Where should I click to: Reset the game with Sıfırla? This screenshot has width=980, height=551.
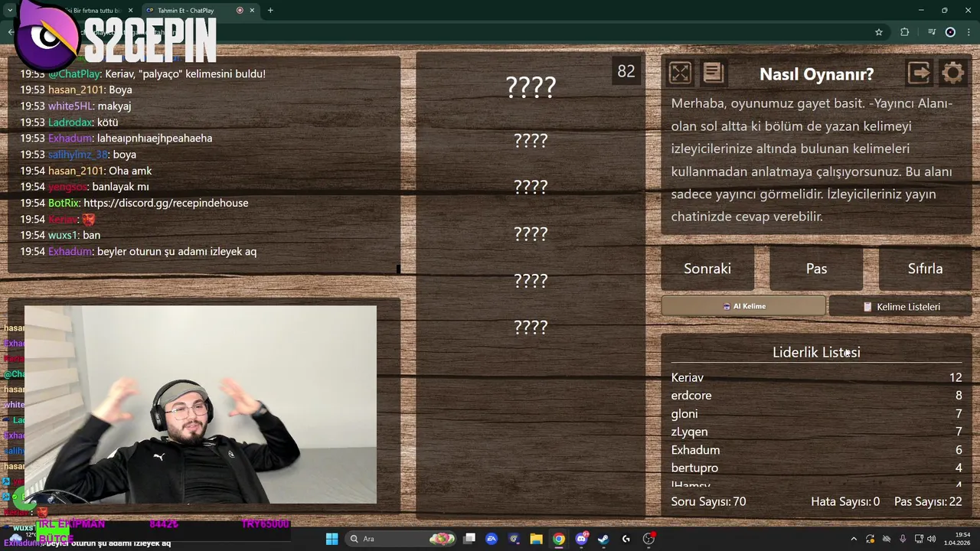coord(925,269)
